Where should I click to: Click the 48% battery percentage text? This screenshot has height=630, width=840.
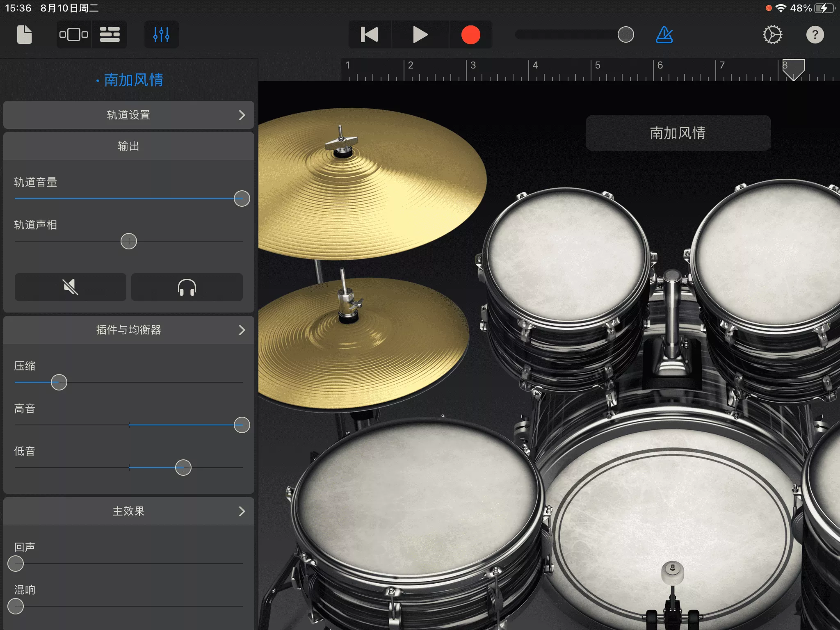[x=801, y=8]
